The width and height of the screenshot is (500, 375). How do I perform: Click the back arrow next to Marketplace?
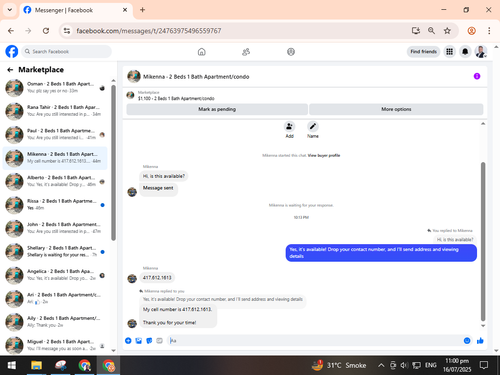pyautogui.click(x=10, y=70)
